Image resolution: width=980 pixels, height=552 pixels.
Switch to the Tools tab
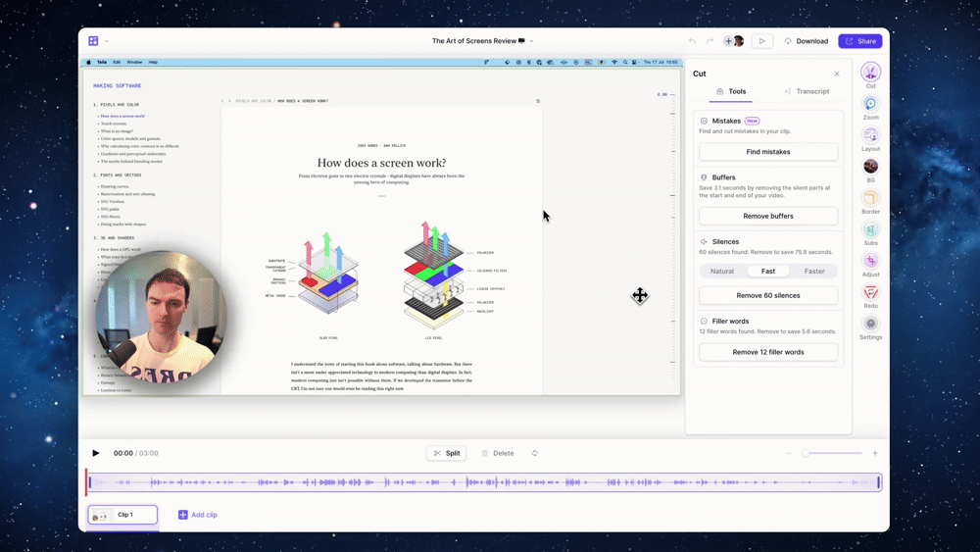tap(731, 91)
